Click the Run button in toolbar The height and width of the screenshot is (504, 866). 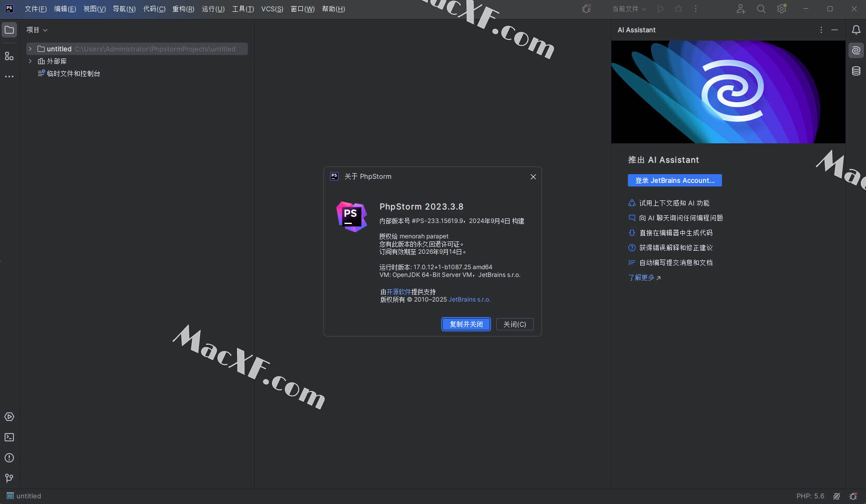click(661, 9)
